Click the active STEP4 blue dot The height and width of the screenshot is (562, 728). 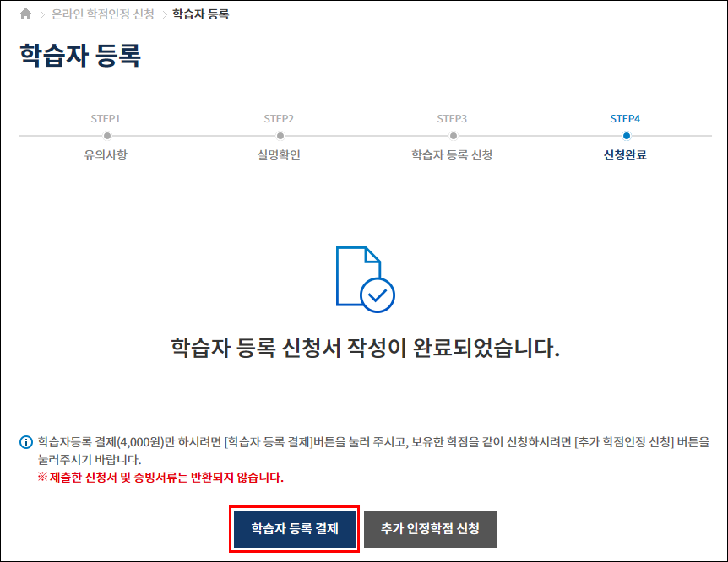point(626,135)
